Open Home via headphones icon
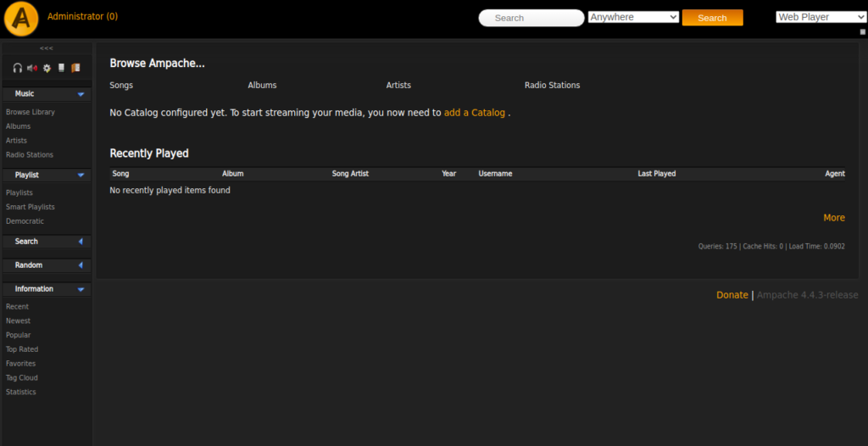 click(18, 68)
